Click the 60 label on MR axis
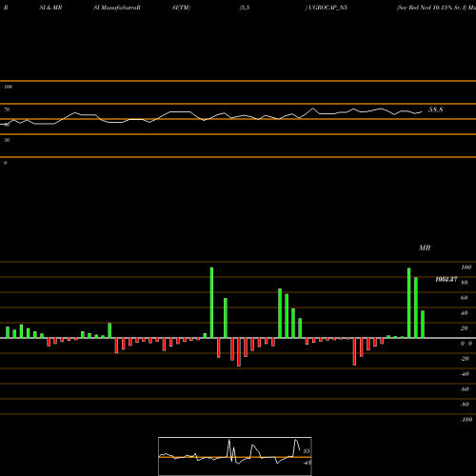The height and width of the screenshot is (476, 476). (x=464, y=298)
